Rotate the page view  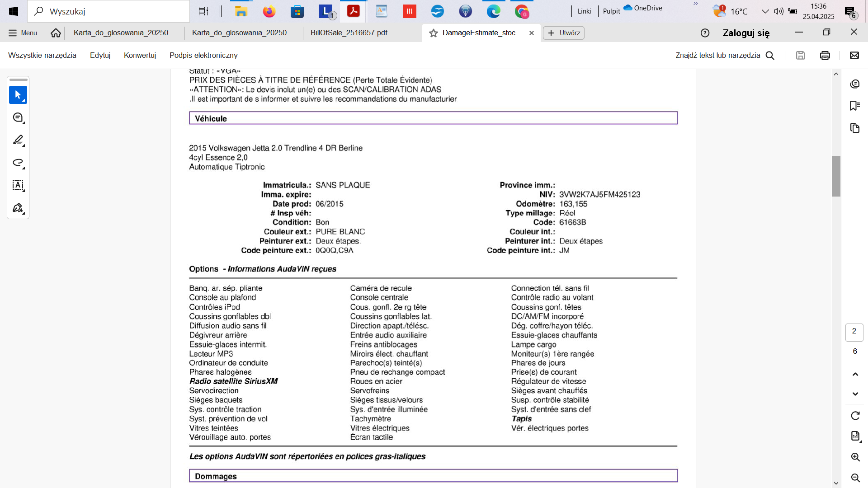tap(855, 416)
